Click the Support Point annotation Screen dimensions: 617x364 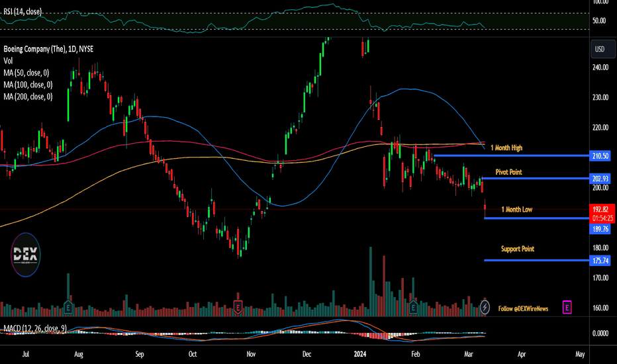[x=518, y=249]
